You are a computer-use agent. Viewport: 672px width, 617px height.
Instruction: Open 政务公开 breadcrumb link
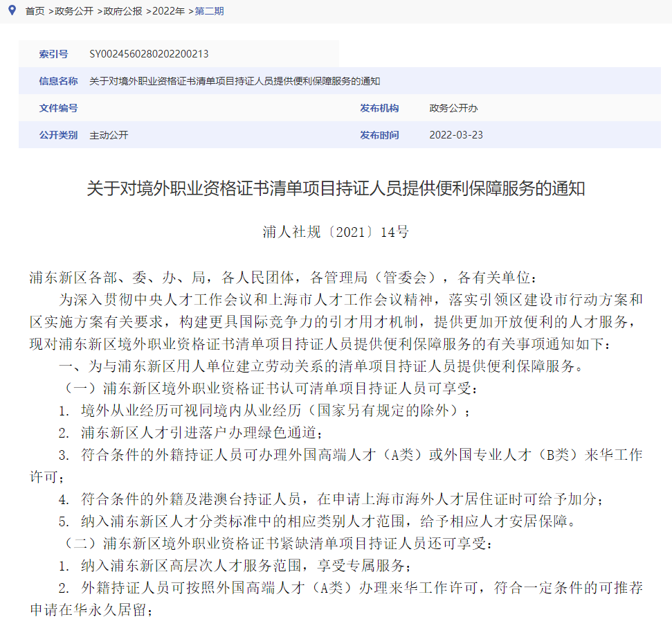(x=74, y=11)
